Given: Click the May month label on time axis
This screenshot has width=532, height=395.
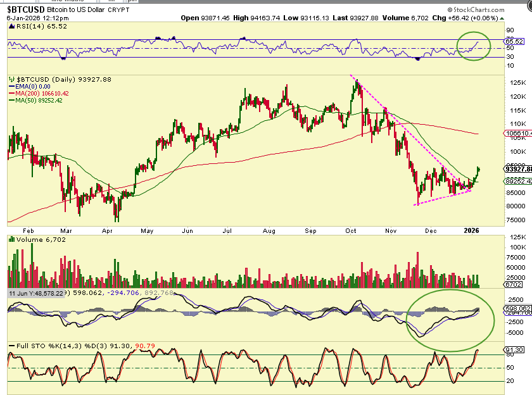Looking at the screenshot, I should [x=147, y=231].
